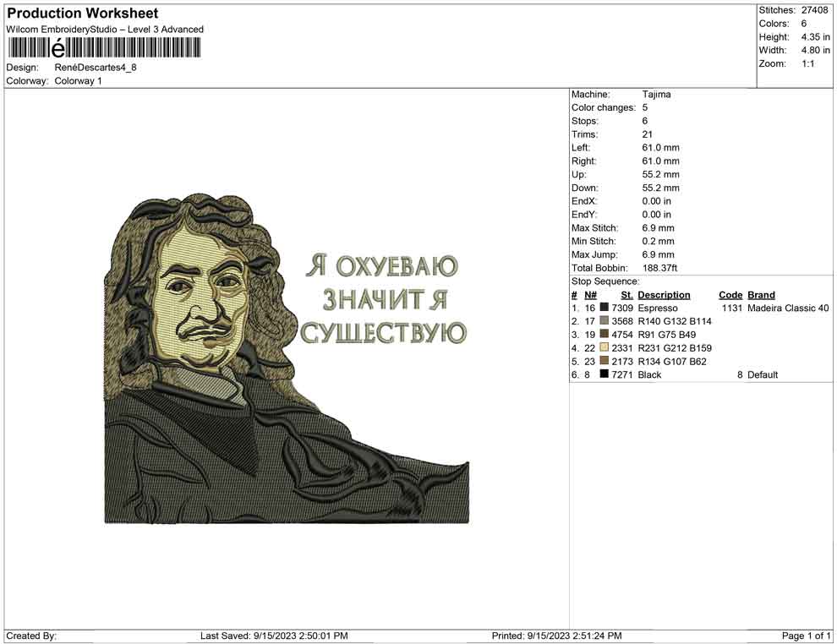Click the Trims value 21

(x=648, y=134)
